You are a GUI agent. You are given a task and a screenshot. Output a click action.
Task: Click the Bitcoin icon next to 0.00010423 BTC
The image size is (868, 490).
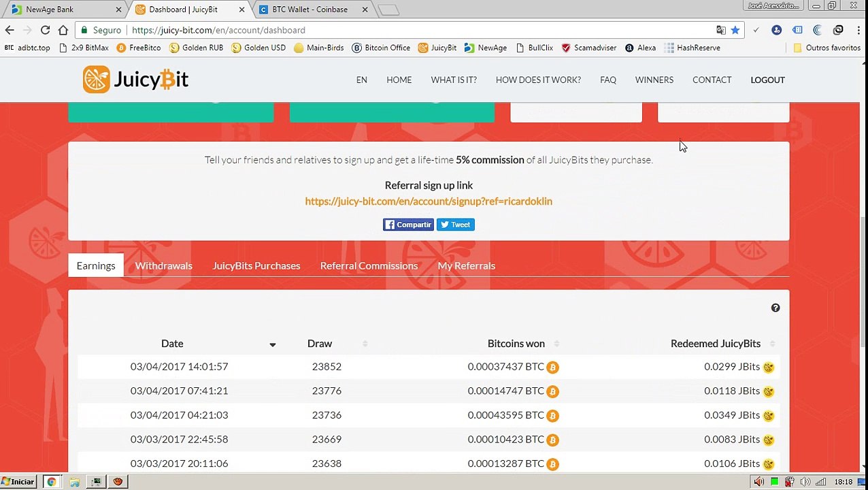(553, 440)
